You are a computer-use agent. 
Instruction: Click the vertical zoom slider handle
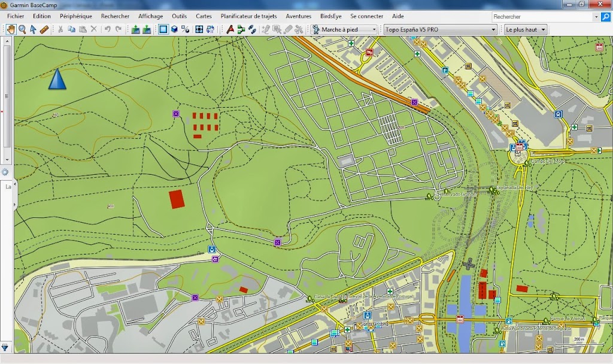(x=7, y=96)
